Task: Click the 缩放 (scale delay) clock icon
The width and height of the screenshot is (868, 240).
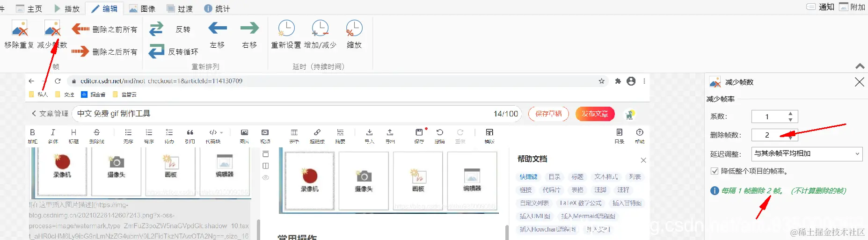Action: click(x=354, y=29)
